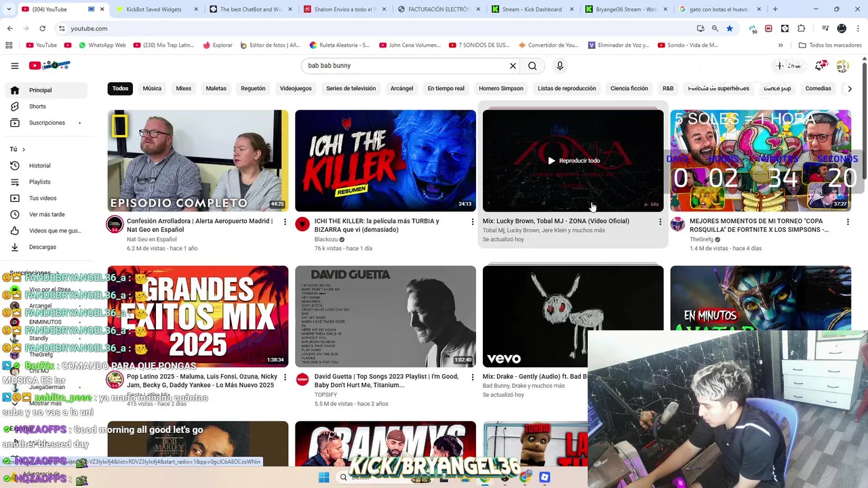Open more options for the ZONA mix
The width and height of the screenshot is (868, 488).
[x=660, y=222]
